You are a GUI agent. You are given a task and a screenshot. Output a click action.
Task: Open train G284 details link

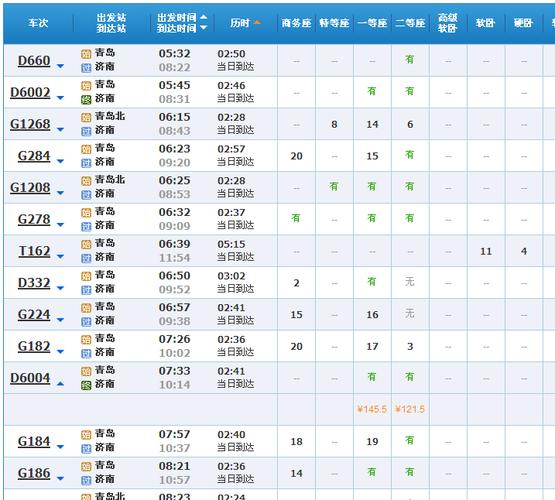pyautogui.click(x=34, y=156)
